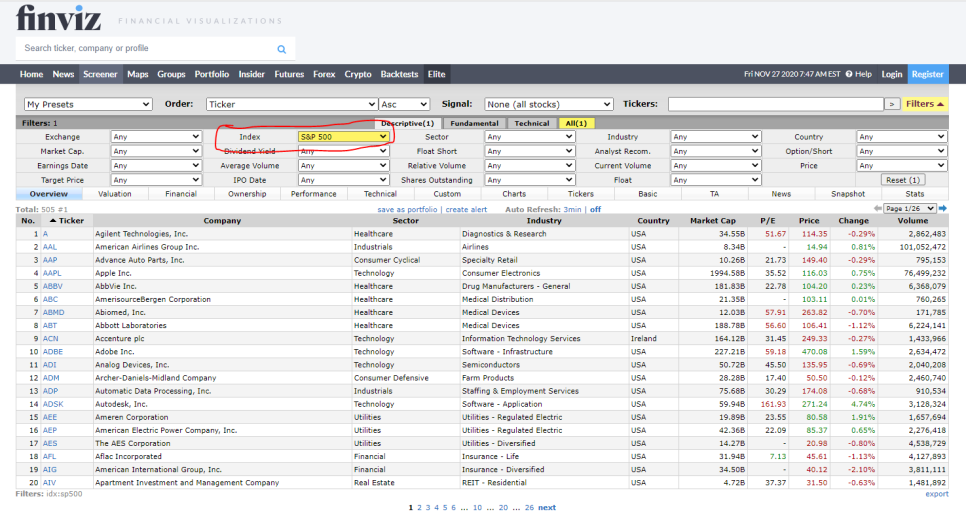This screenshot has width=966, height=518.
Task: Click the Login link
Action: click(x=891, y=74)
